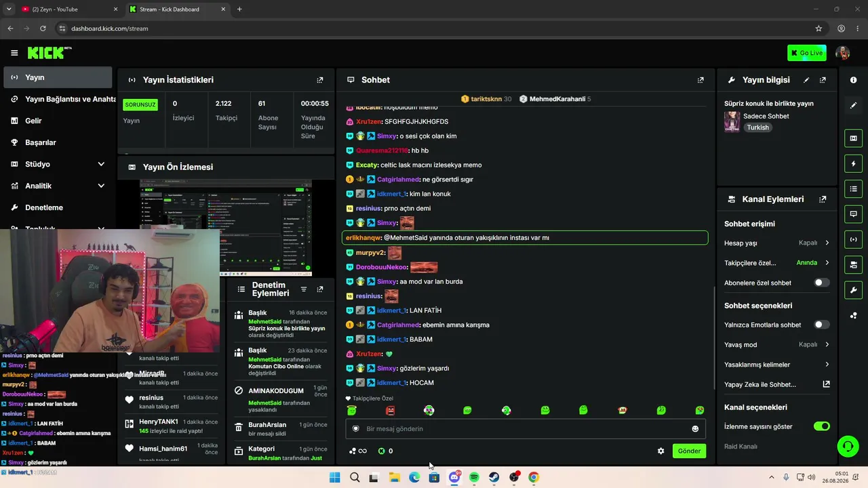
Task: Click the SORUNSUZ status badge
Action: 140,105
